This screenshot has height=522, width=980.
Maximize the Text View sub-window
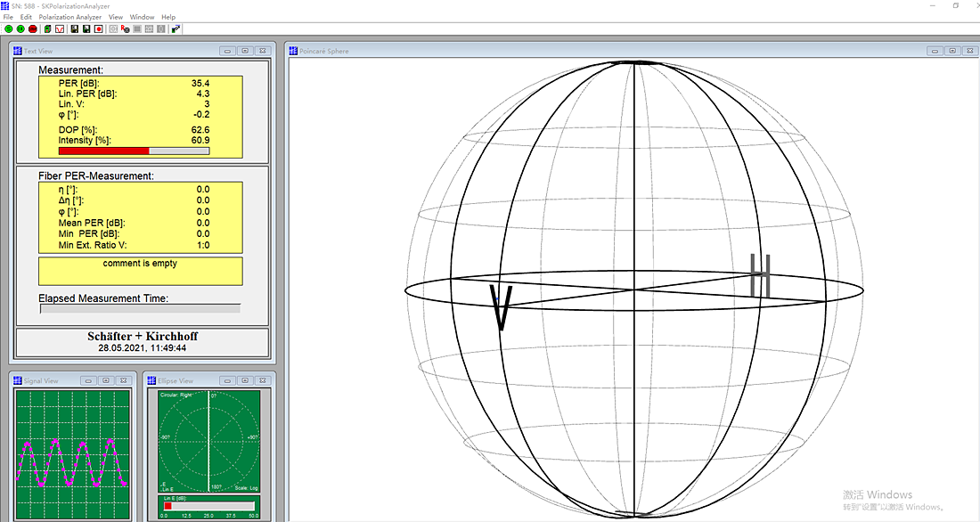tap(245, 51)
